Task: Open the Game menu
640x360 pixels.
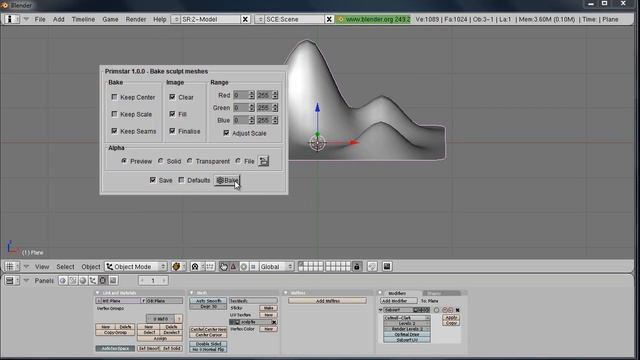Action: (110, 19)
